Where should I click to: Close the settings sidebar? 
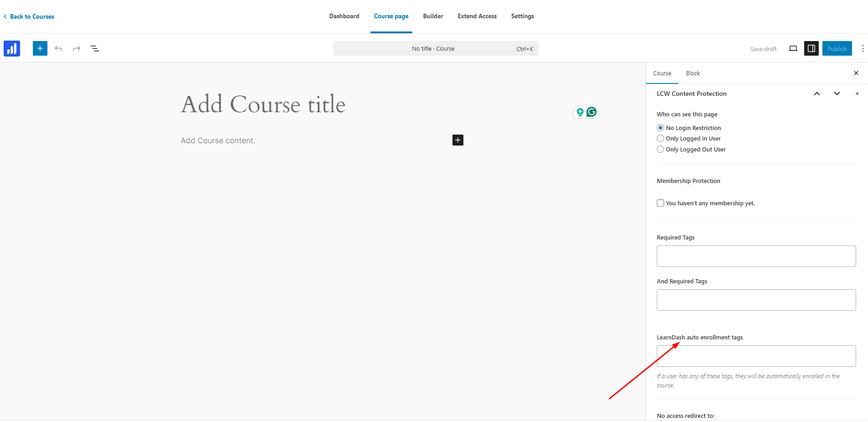coord(856,73)
